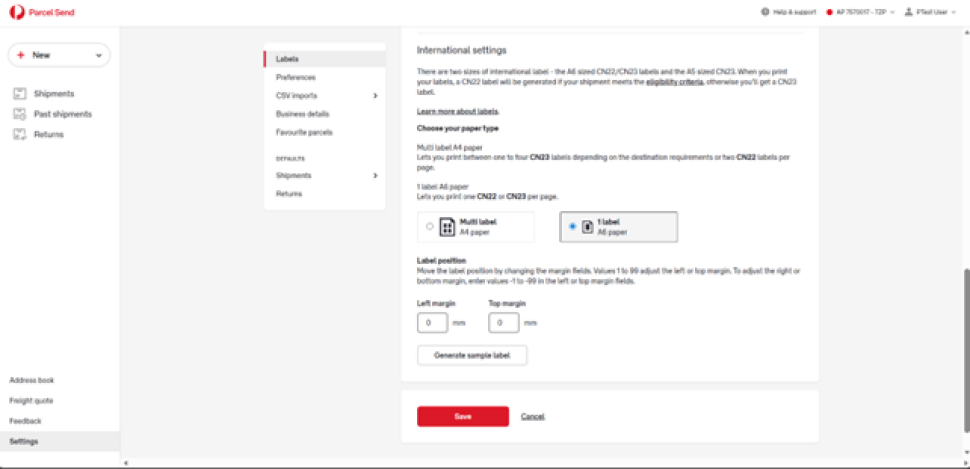Expand the New dropdown chevron
Screen dimensions: 970x469
[98, 55]
